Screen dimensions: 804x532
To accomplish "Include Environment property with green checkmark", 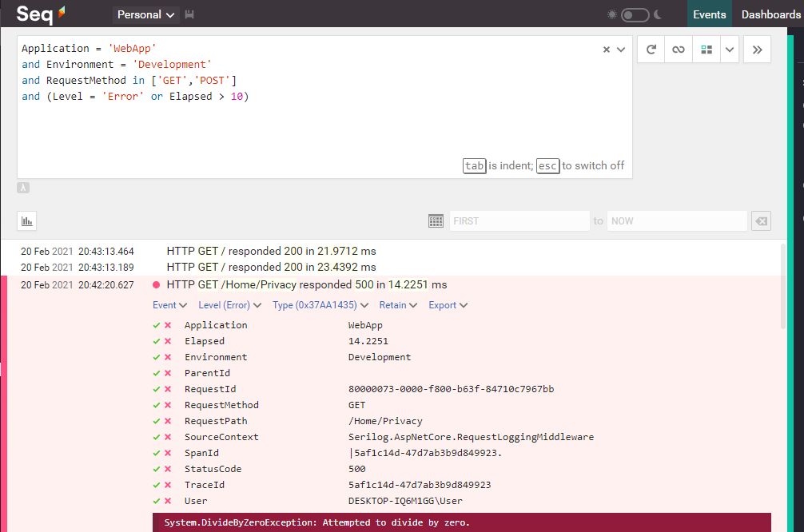I will tap(157, 357).
